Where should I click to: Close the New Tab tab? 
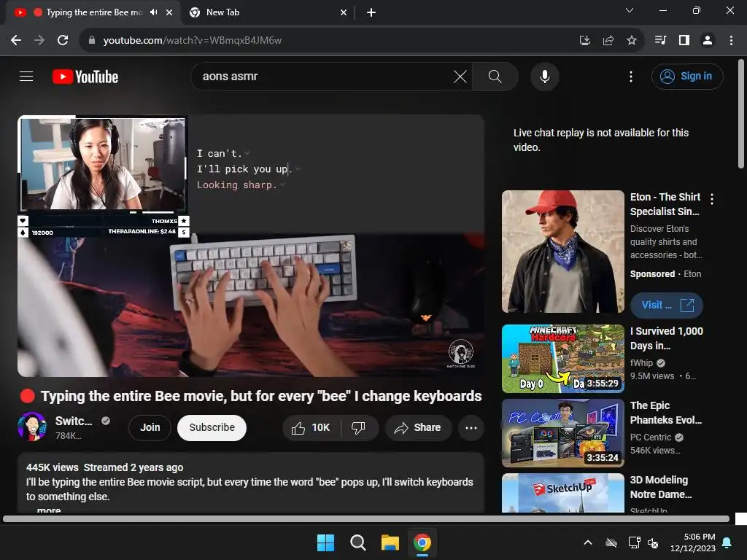tap(344, 12)
